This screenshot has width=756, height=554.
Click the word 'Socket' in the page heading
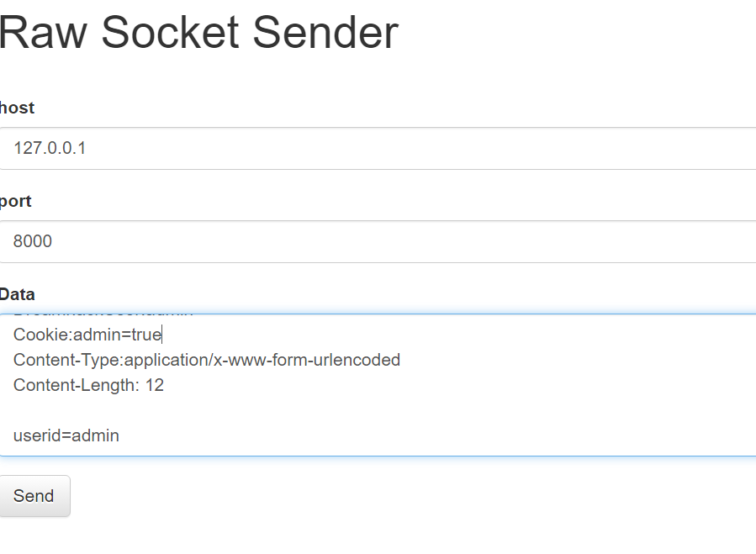[x=170, y=32]
